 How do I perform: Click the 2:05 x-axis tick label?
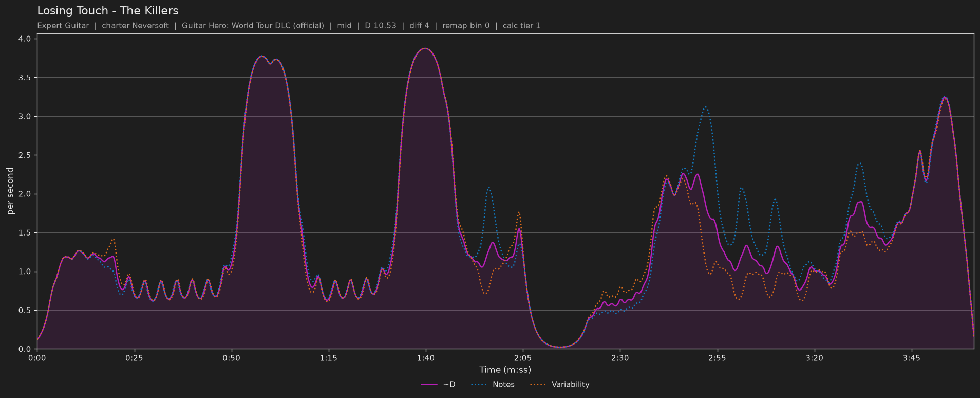(x=523, y=358)
